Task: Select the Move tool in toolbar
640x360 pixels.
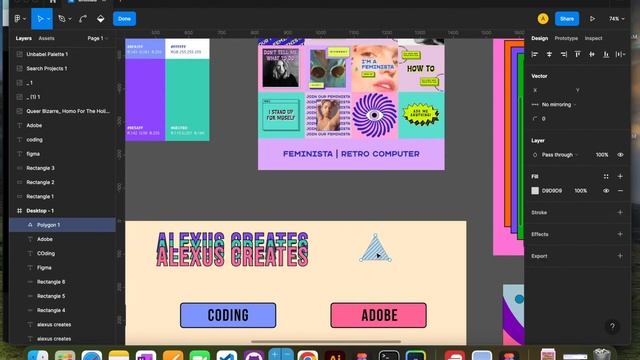Action: point(40,19)
